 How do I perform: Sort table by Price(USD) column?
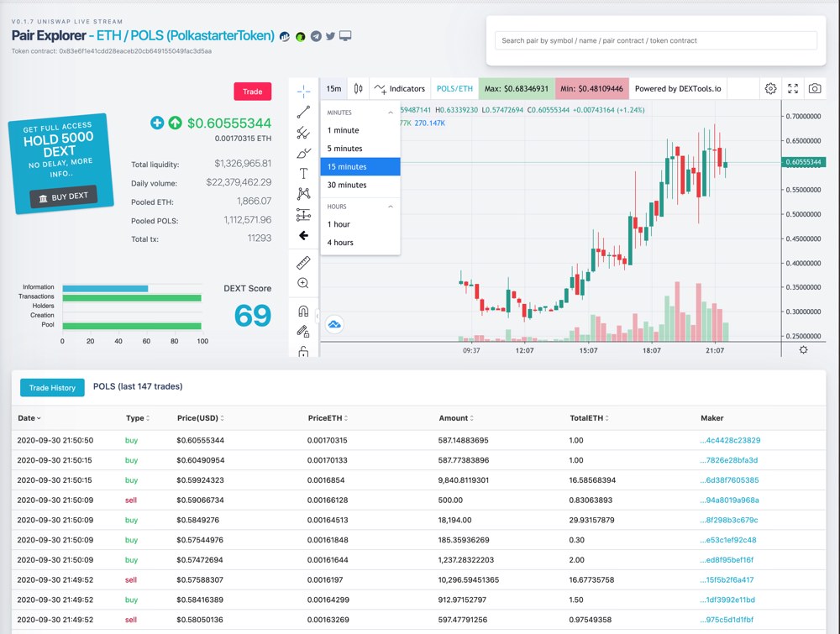[x=201, y=418]
